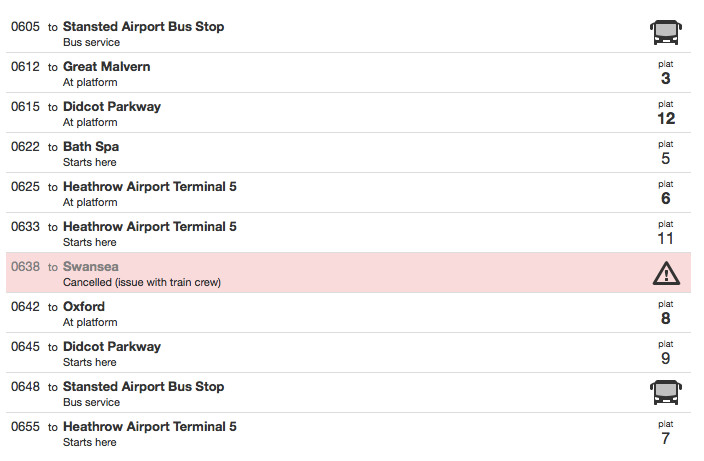Click the 'Cancelled (issue with train crew)' status
Image resolution: width=704 pixels, height=461 pixels.
tap(142, 282)
